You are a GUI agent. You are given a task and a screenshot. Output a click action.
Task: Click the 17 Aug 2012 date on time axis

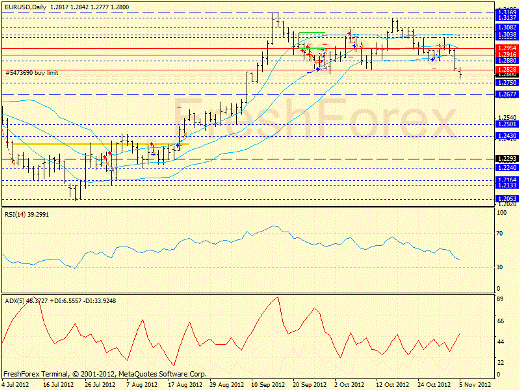[x=185, y=385]
